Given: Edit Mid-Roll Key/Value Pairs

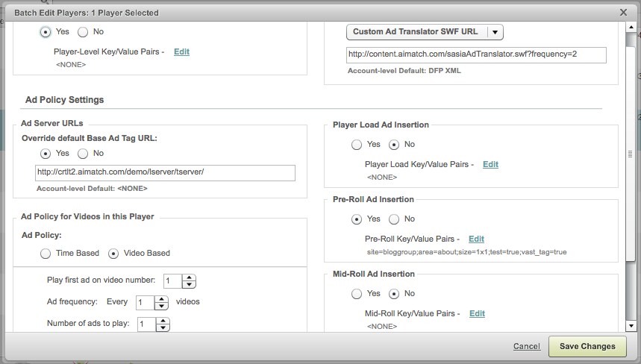Looking at the screenshot, I should pyautogui.click(x=477, y=313).
